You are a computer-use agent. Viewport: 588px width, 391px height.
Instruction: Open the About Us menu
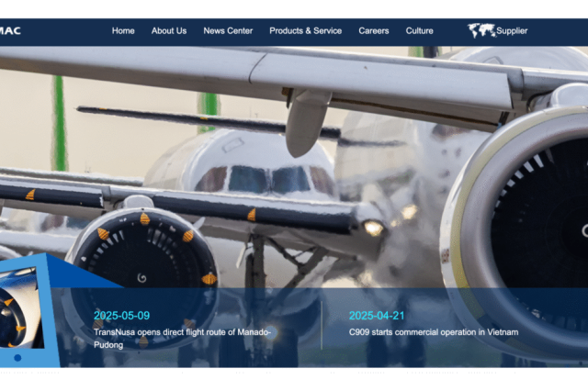[169, 30]
